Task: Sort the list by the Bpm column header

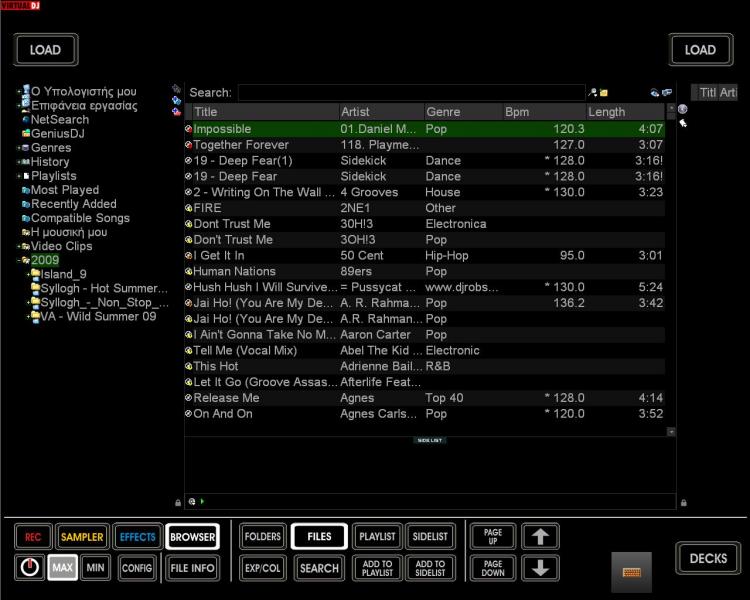Action: [x=544, y=112]
